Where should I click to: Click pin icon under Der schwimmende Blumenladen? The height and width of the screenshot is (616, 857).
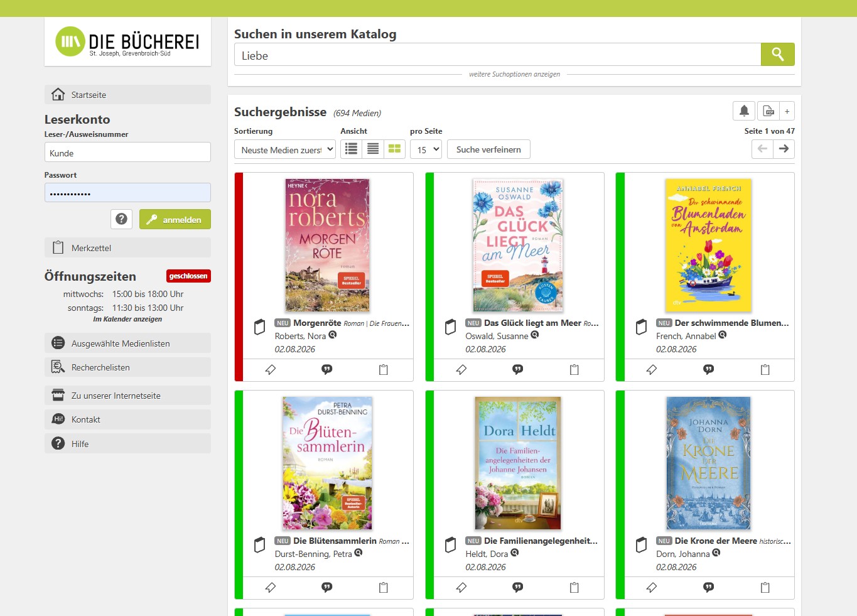(x=652, y=370)
